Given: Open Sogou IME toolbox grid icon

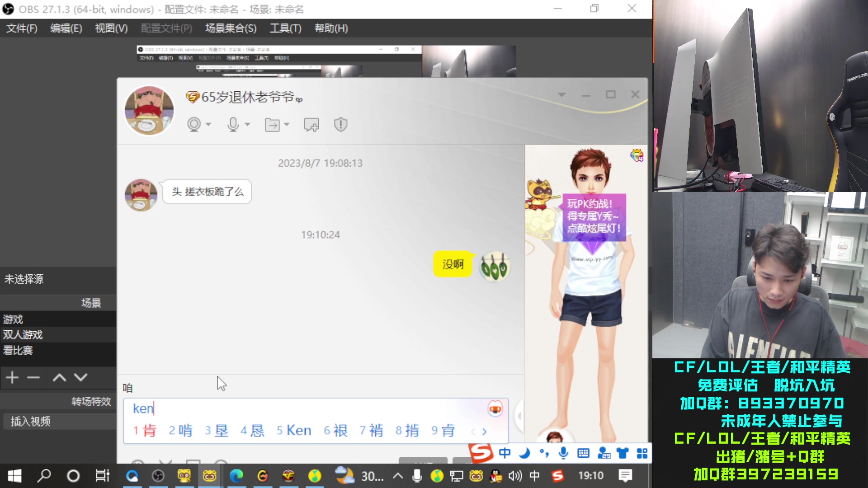Looking at the screenshot, I should pyautogui.click(x=642, y=453).
